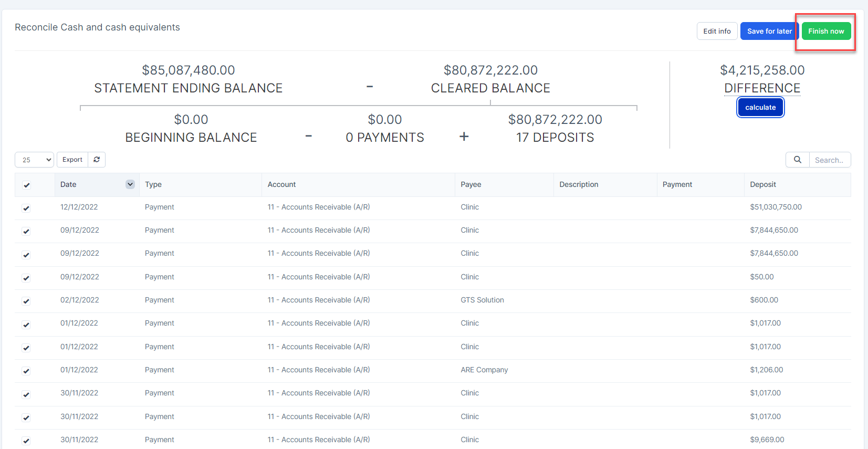Open Edit info

pos(717,31)
